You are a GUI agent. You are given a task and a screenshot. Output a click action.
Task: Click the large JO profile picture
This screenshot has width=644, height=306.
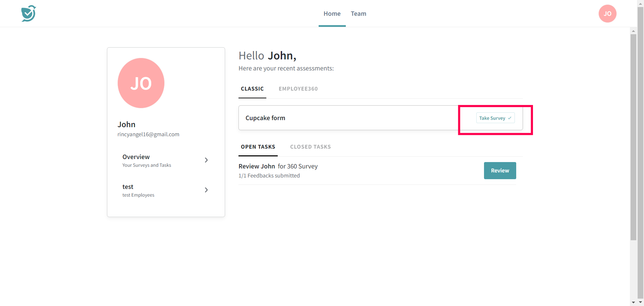[x=141, y=83]
